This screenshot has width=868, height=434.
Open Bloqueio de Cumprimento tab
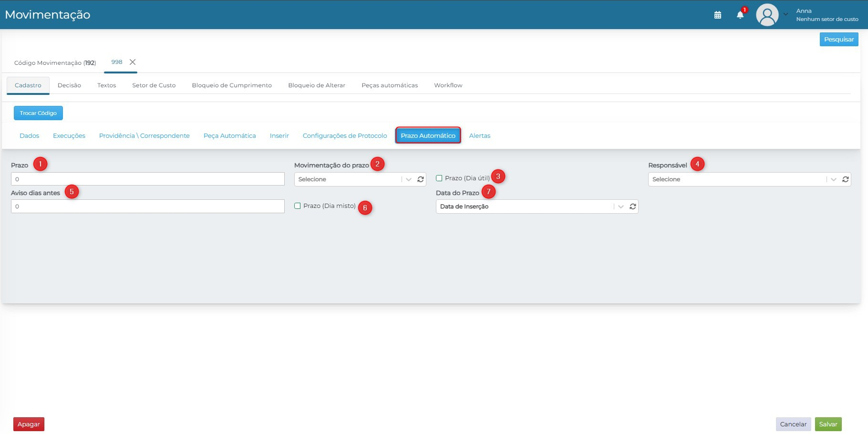tap(232, 85)
